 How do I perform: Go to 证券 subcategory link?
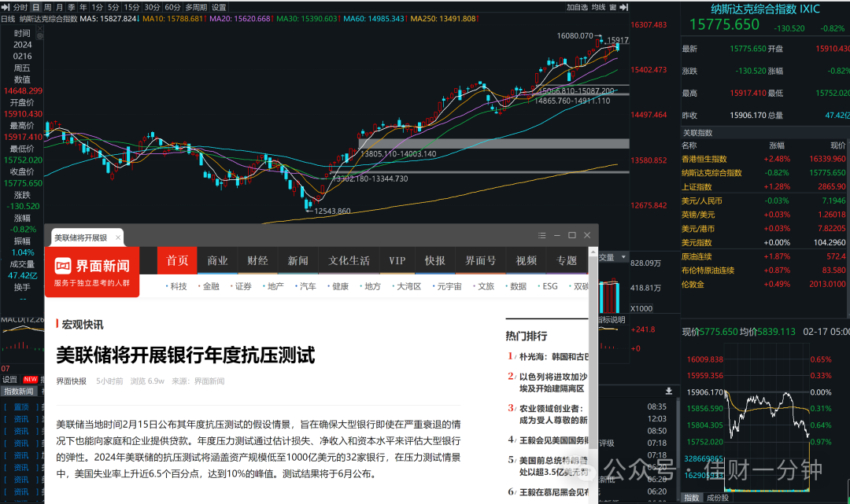click(x=243, y=286)
